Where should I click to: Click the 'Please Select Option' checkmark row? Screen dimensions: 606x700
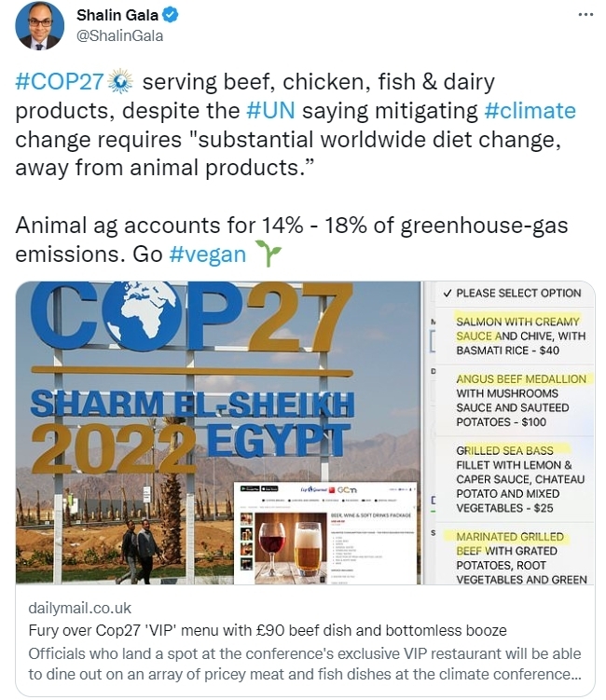coord(511,293)
